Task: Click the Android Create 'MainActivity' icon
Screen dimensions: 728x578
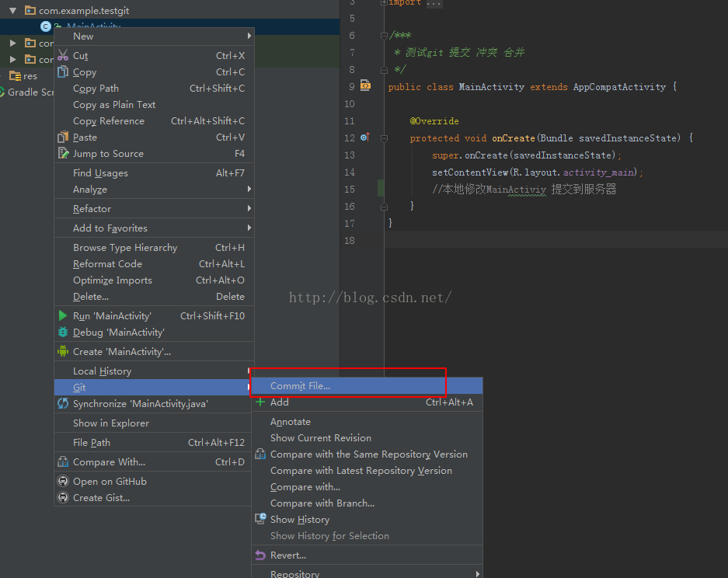Action: [x=63, y=352]
